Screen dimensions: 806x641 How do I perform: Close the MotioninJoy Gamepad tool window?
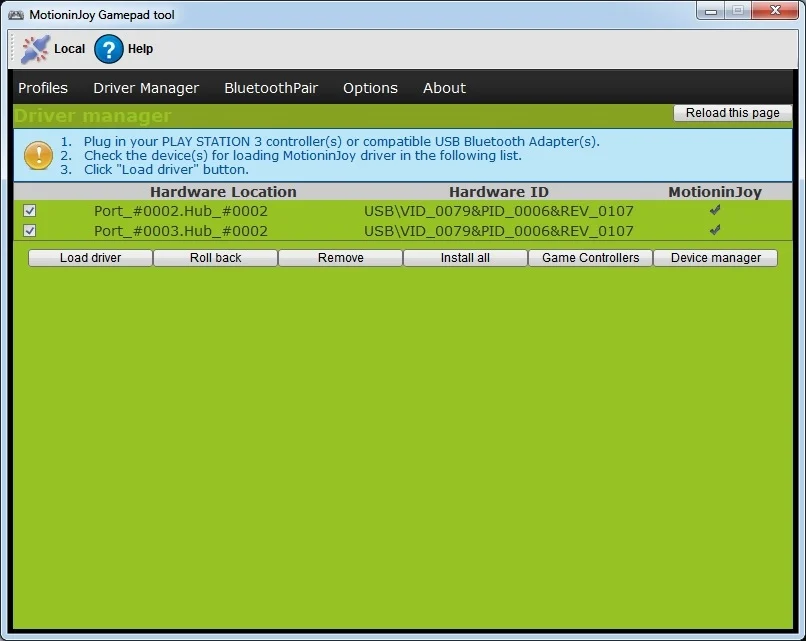pyautogui.click(x=775, y=10)
